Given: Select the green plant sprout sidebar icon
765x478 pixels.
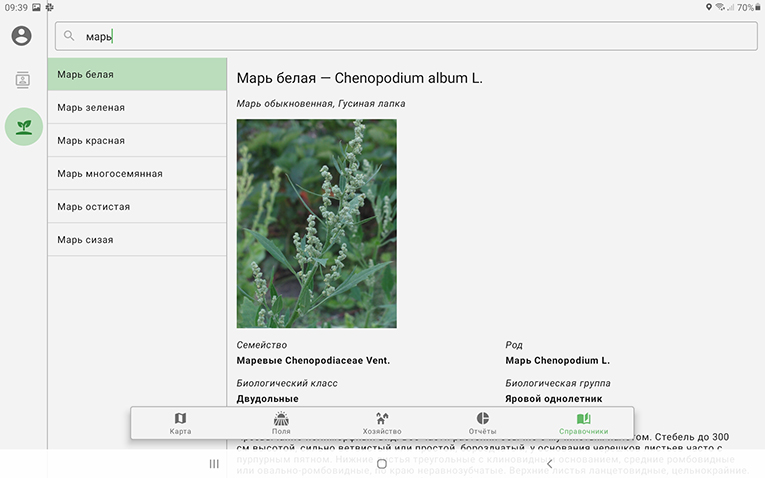Looking at the screenshot, I should (x=23, y=127).
